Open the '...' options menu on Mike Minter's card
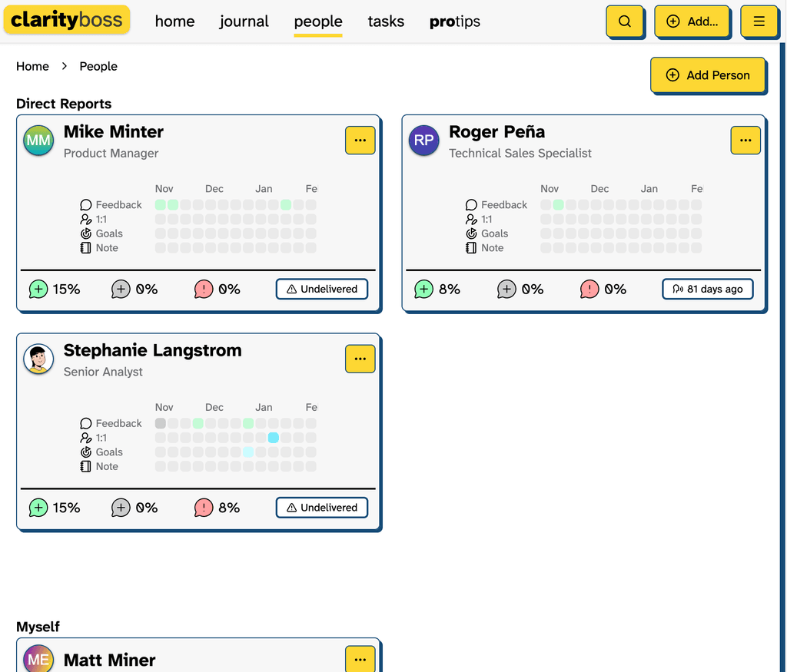This screenshot has height=672, width=787. (360, 141)
